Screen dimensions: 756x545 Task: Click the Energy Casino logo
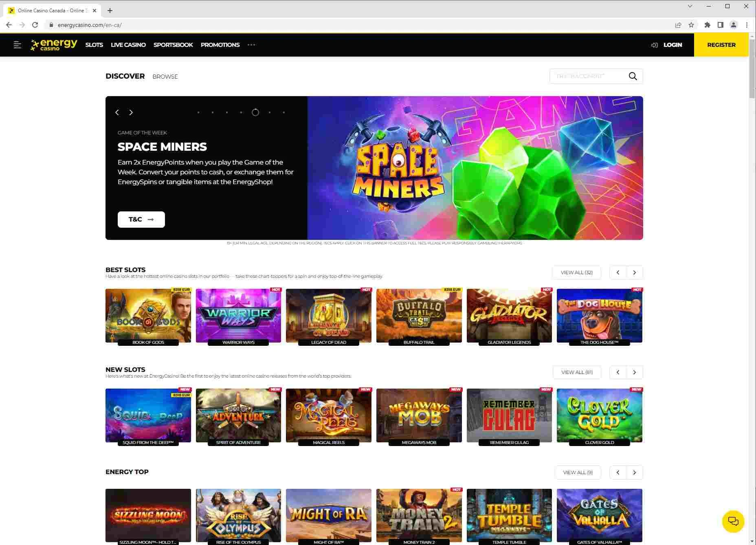54,45
